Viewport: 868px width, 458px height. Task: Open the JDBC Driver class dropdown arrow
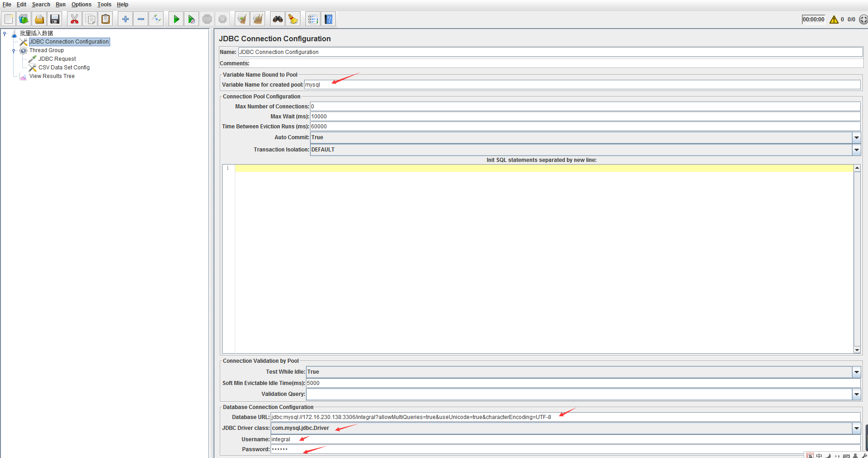[x=856, y=428]
